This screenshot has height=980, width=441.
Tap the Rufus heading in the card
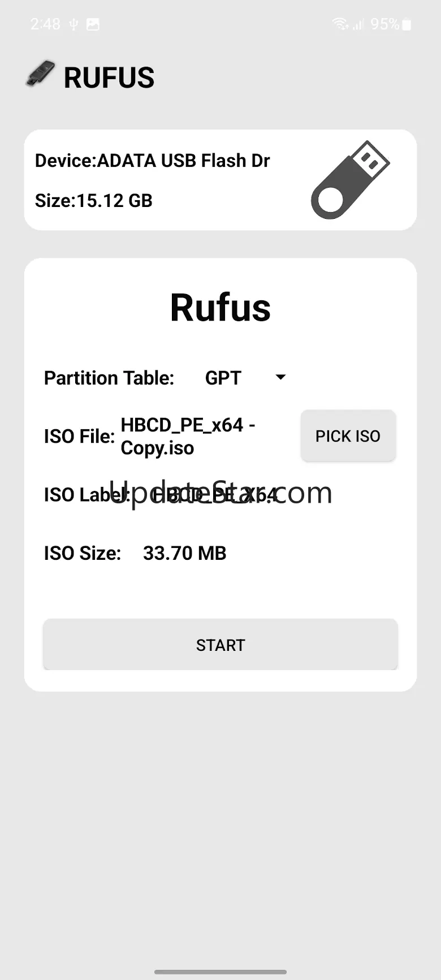tap(220, 308)
